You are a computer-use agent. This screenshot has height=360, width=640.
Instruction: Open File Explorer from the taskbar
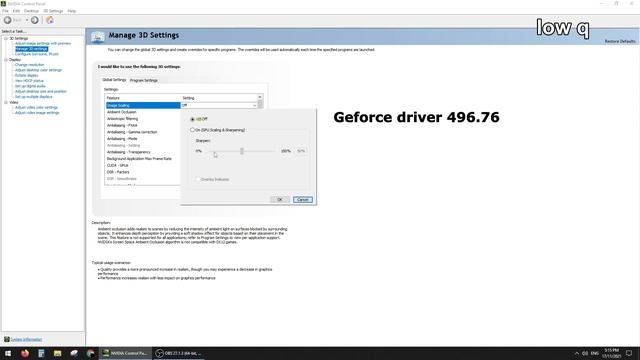point(58,353)
